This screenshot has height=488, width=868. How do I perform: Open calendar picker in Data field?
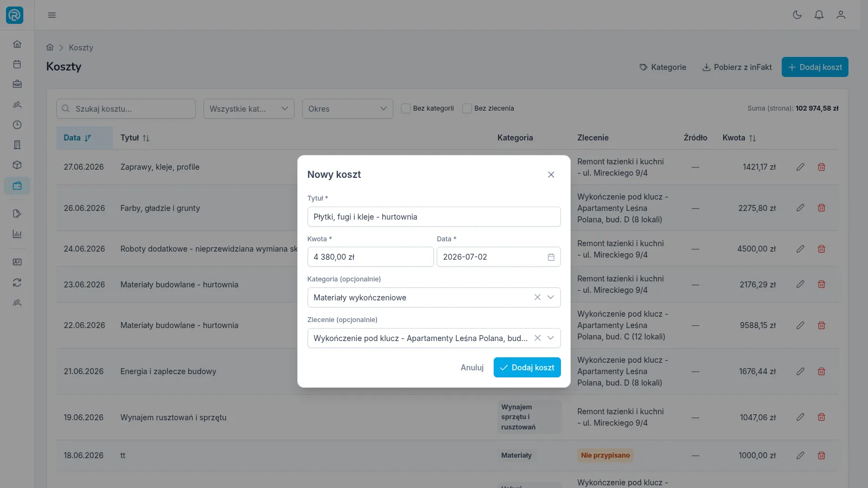[x=551, y=257]
